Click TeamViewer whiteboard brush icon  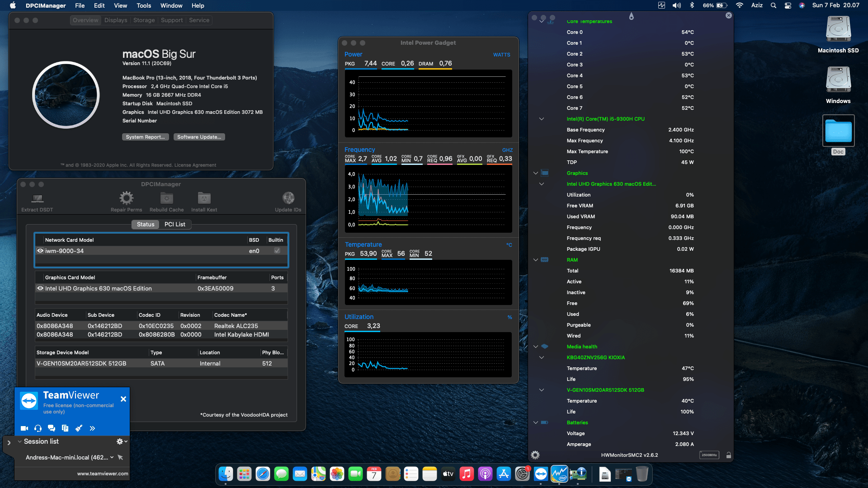click(x=79, y=428)
